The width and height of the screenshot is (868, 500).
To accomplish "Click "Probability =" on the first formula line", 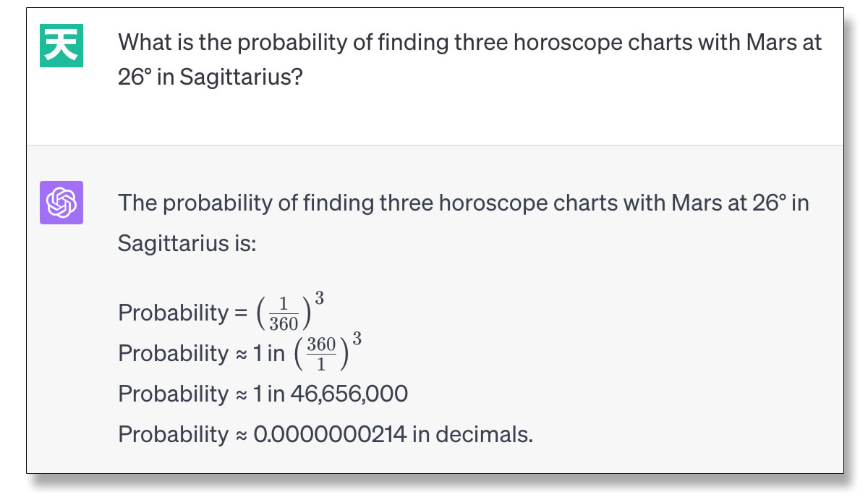I will tap(183, 313).
